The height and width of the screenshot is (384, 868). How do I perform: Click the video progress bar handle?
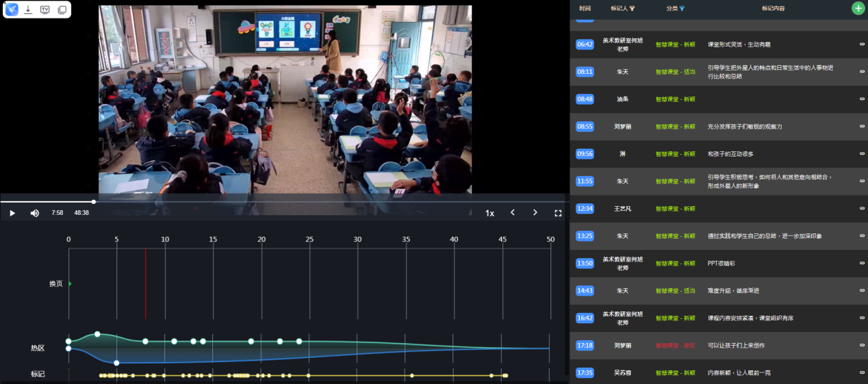(94, 202)
